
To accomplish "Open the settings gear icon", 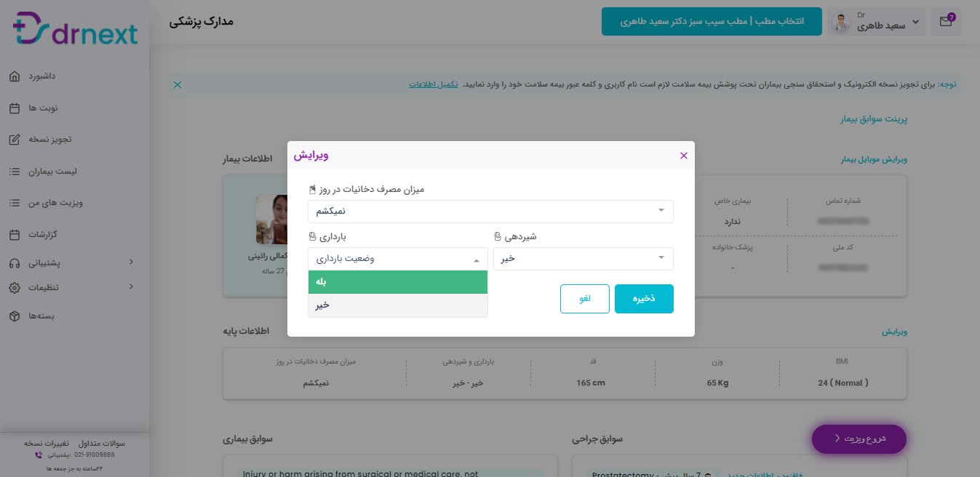I will click(x=15, y=287).
